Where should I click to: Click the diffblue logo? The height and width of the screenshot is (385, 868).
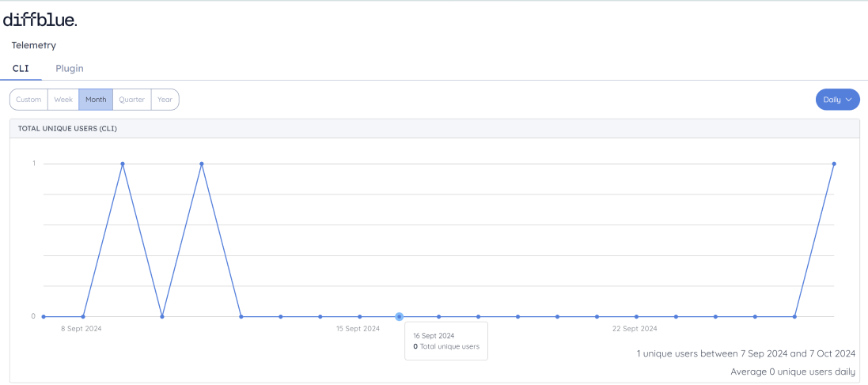pyautogui.click(x=40, y=20)
